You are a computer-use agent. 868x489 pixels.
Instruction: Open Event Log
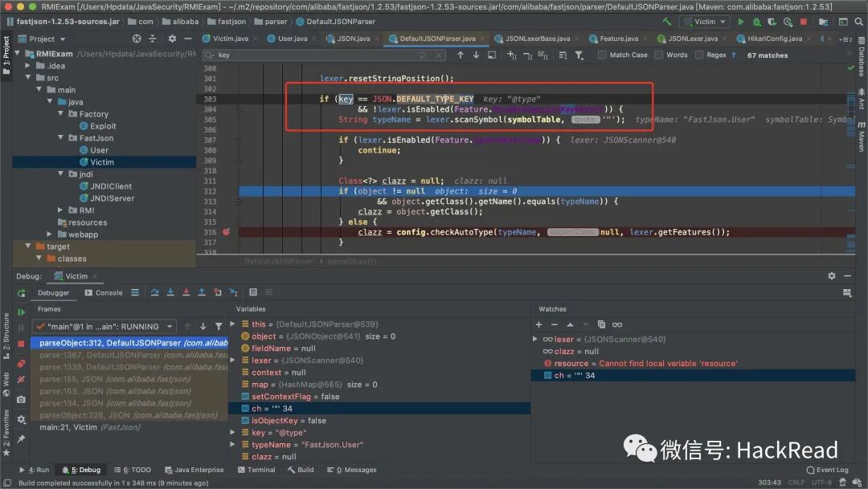pyautogui.click(x=828, y=471)
